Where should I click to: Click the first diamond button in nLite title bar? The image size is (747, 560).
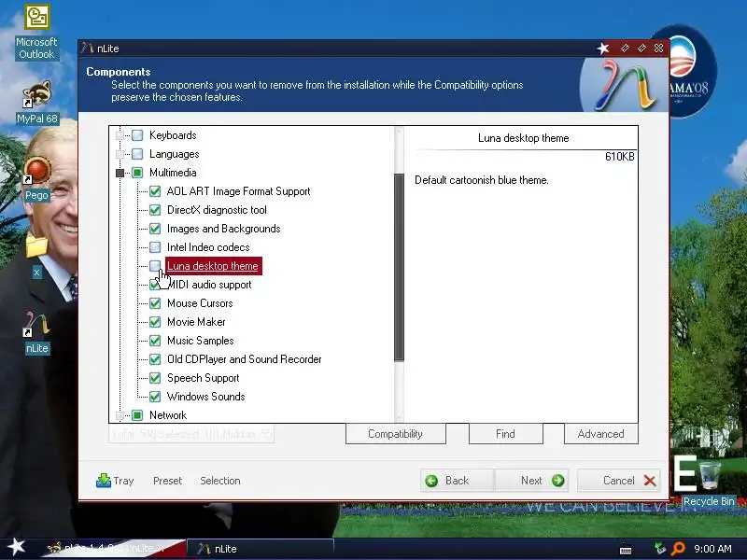tap(625, 48)
